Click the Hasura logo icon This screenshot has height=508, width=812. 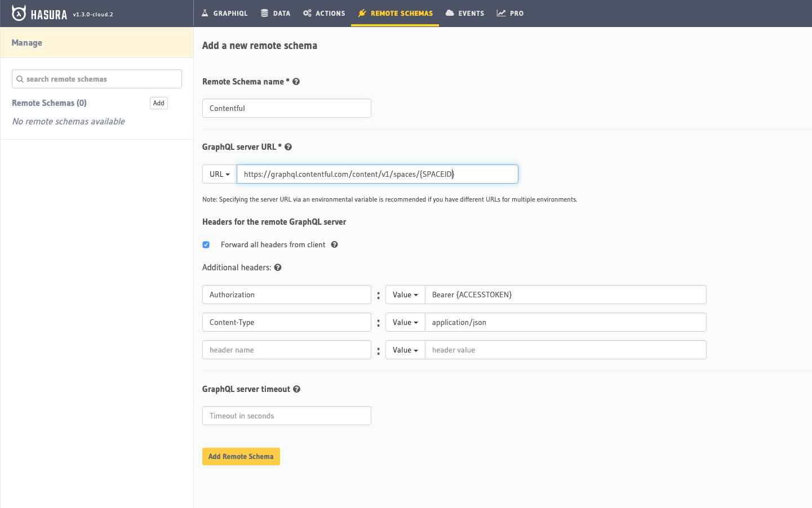coord(19,13)
